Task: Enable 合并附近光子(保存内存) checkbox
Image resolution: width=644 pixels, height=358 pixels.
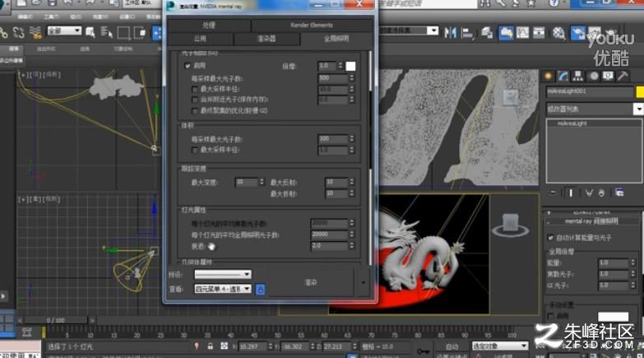Action: click(195, 100)
